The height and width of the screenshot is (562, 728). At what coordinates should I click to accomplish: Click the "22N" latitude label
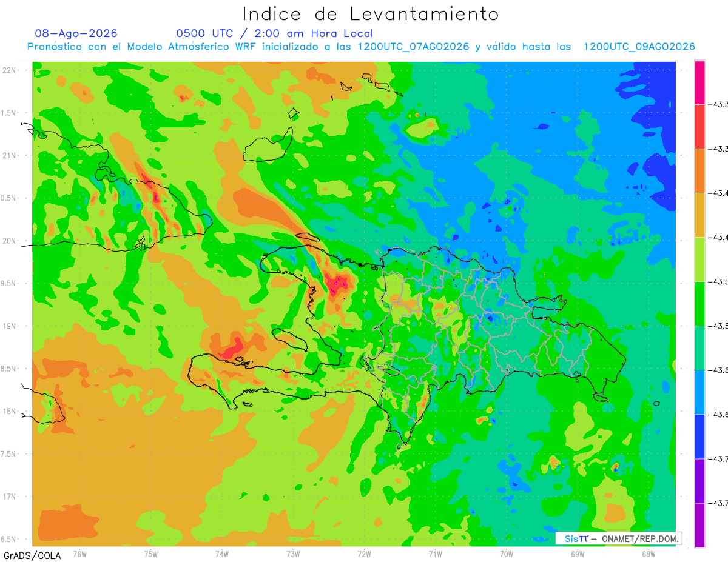click(x=10, y=70)
